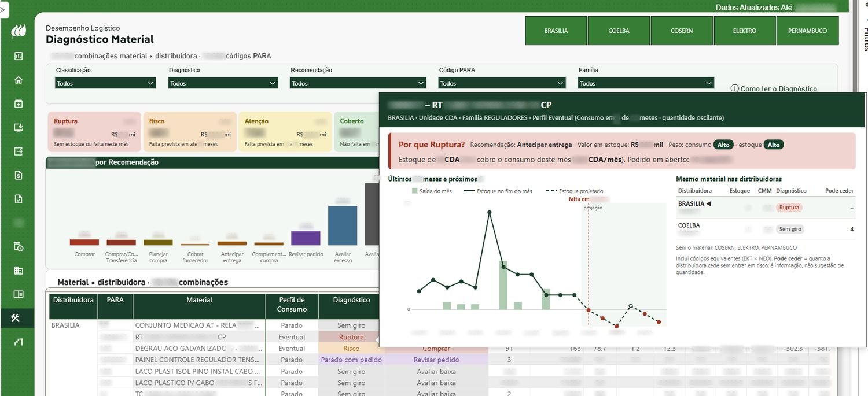Open the Código PARA dropdown

(x=502, y=83)
